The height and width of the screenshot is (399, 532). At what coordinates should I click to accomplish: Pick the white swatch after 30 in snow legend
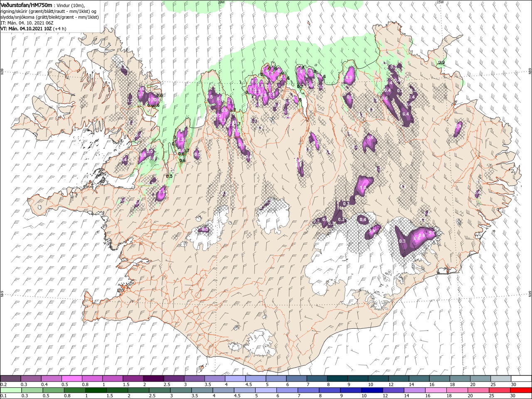pyautogui.click(x=522, y=379)
